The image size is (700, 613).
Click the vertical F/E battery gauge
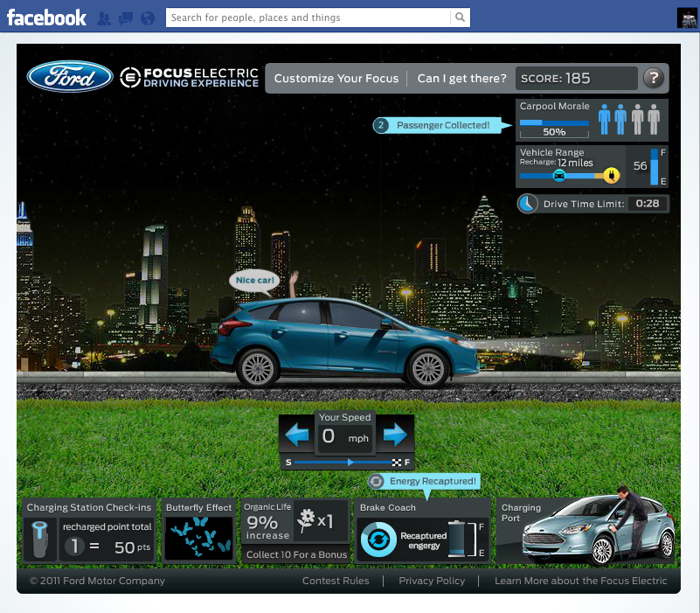tap(655, 167)
